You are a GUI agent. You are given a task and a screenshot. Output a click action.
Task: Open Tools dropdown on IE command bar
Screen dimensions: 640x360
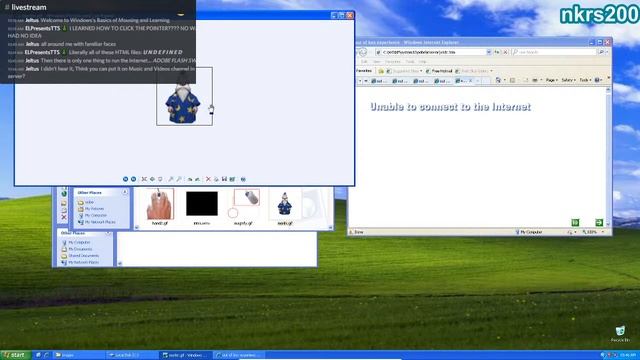coord(585,80)
